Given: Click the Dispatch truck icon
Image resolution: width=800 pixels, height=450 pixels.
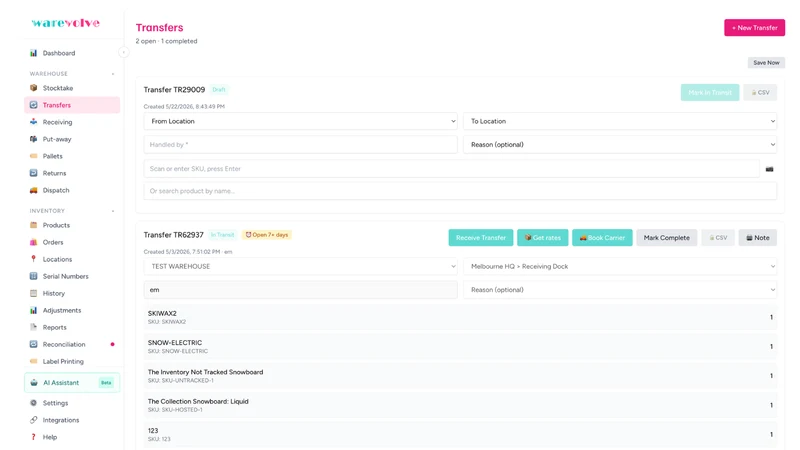Looking at the screenshot, I should (33, 190).
